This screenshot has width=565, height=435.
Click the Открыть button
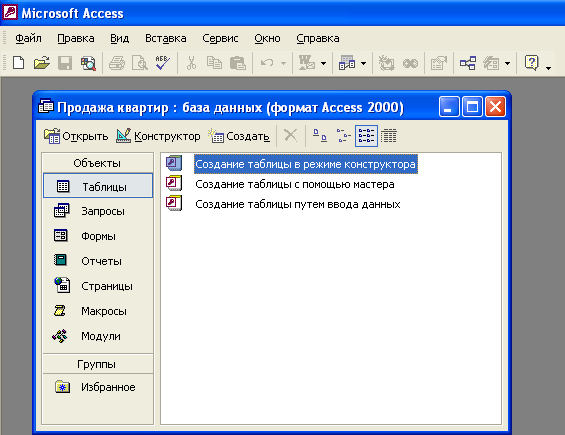click(x=76, y=136)
